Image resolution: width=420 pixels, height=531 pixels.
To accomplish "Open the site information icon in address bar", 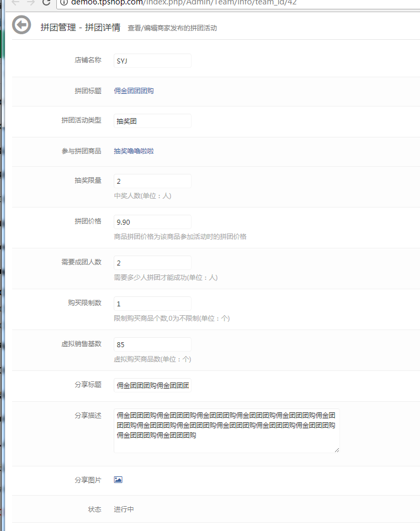I will 63,2.
